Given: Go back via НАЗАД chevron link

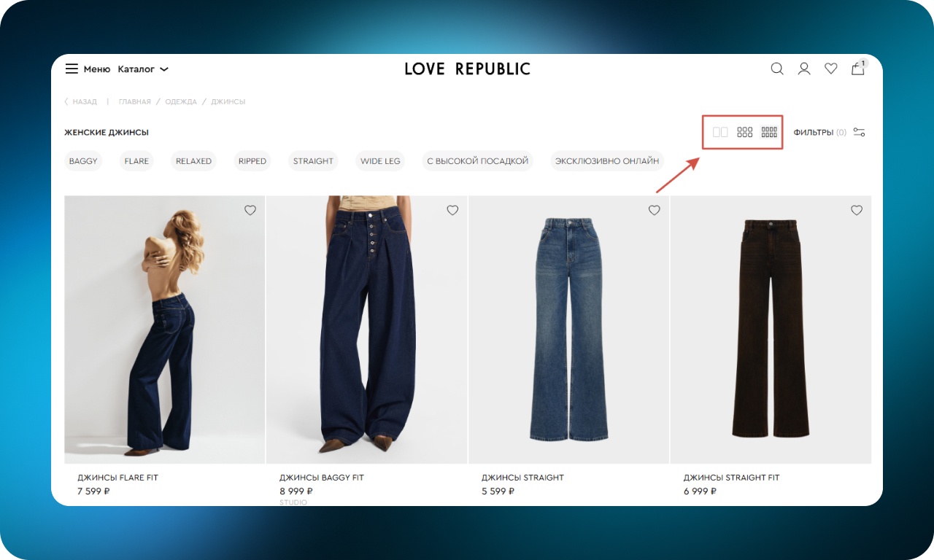Looking at the screenshot, I should point(80,102).
